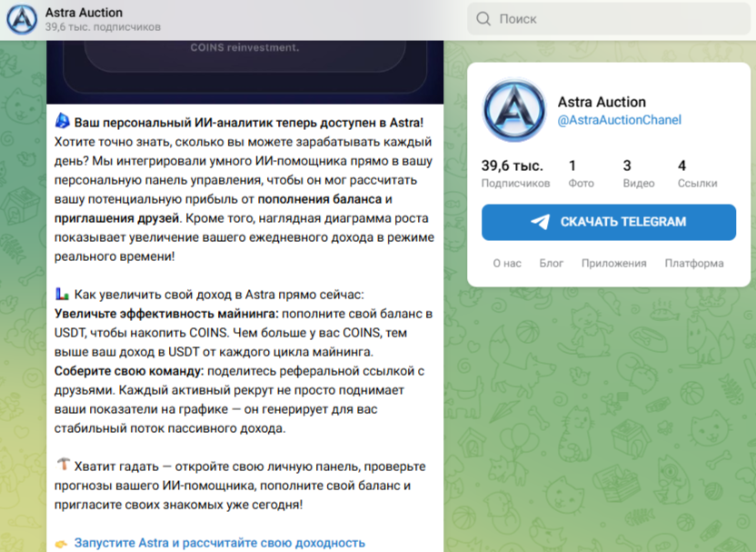
Task: Click the Astra Auction channel title in header
Action: (x=84, y=12)
